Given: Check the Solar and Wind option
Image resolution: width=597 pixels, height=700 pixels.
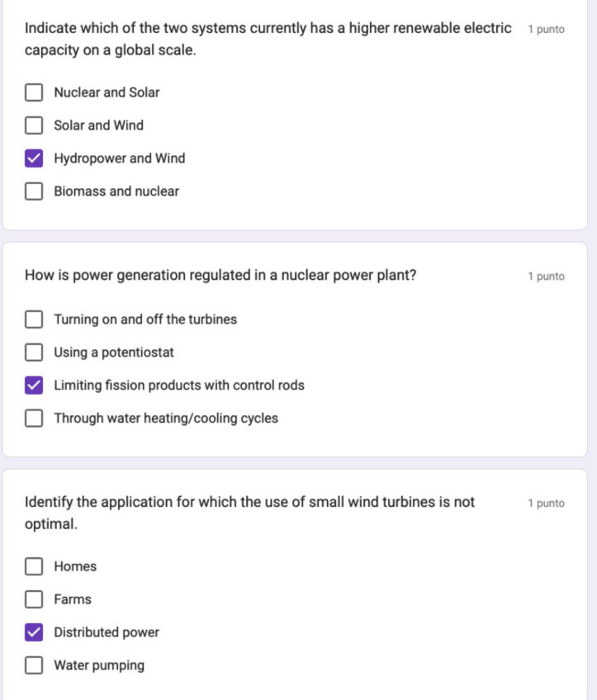Looking at the screenshot, I should click(34, 125).
